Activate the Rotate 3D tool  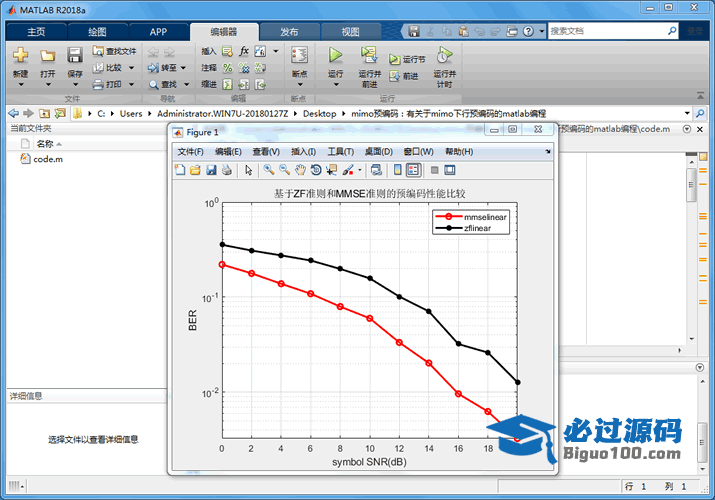(x=316, y=170)
